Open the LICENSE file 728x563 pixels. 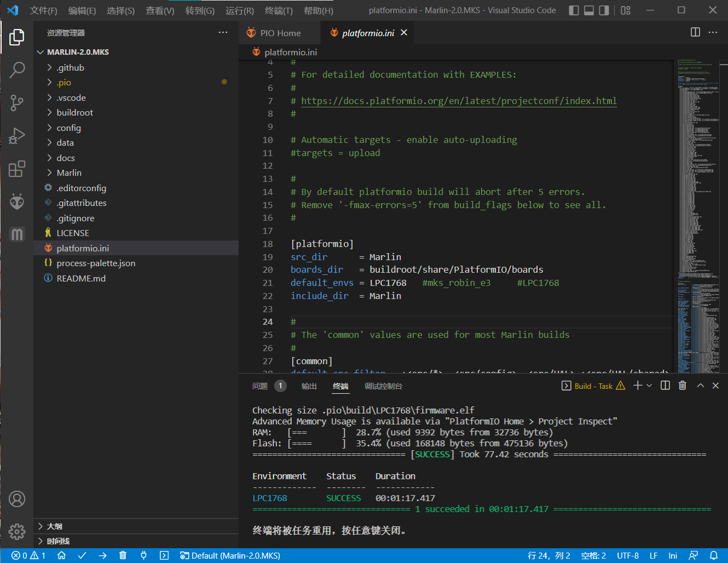[136, 233]
